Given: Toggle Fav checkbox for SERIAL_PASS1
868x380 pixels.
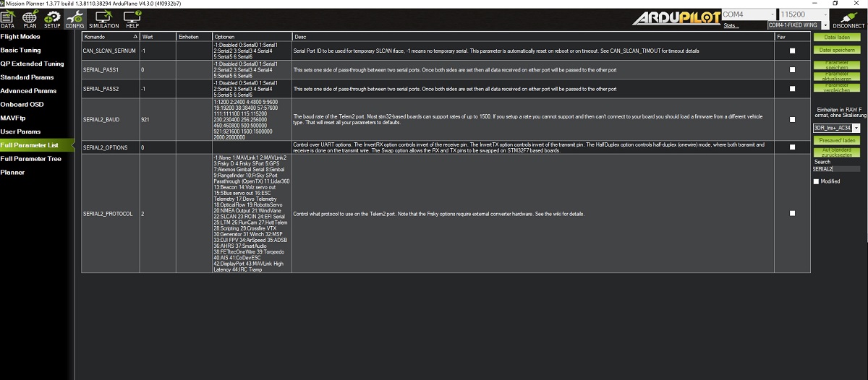Looking at the screenshot, I should [792, 70].
